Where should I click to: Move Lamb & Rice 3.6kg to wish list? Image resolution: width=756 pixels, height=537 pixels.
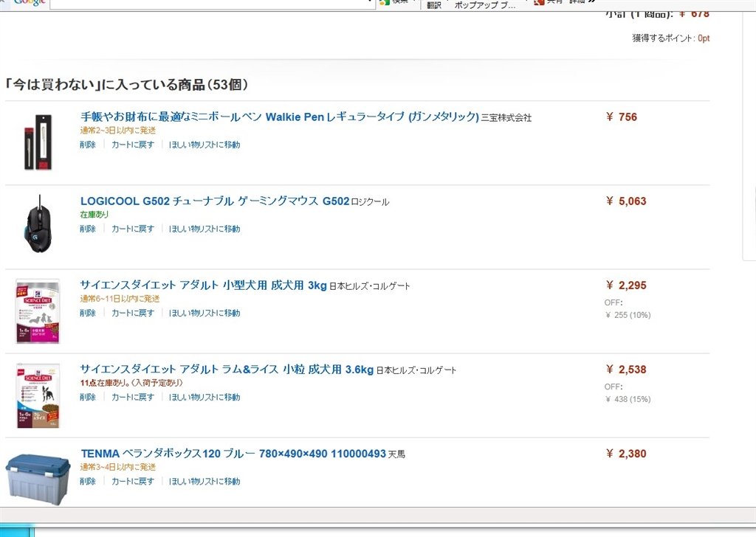click(x=205, y=398)
